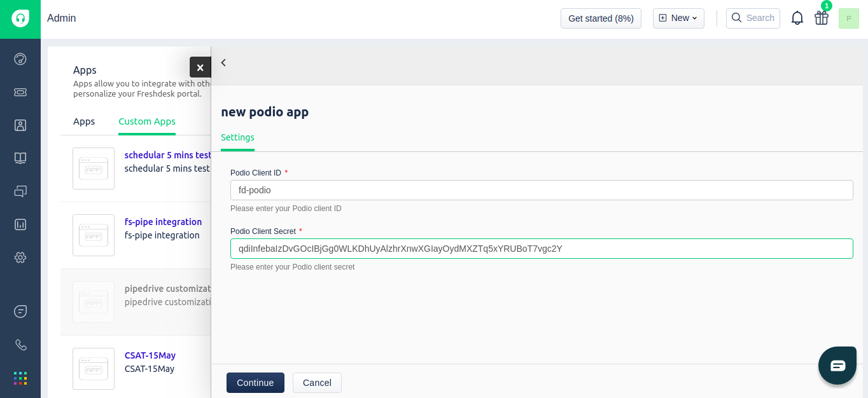Open the Tickets sidebar icon

click(20, 92)
